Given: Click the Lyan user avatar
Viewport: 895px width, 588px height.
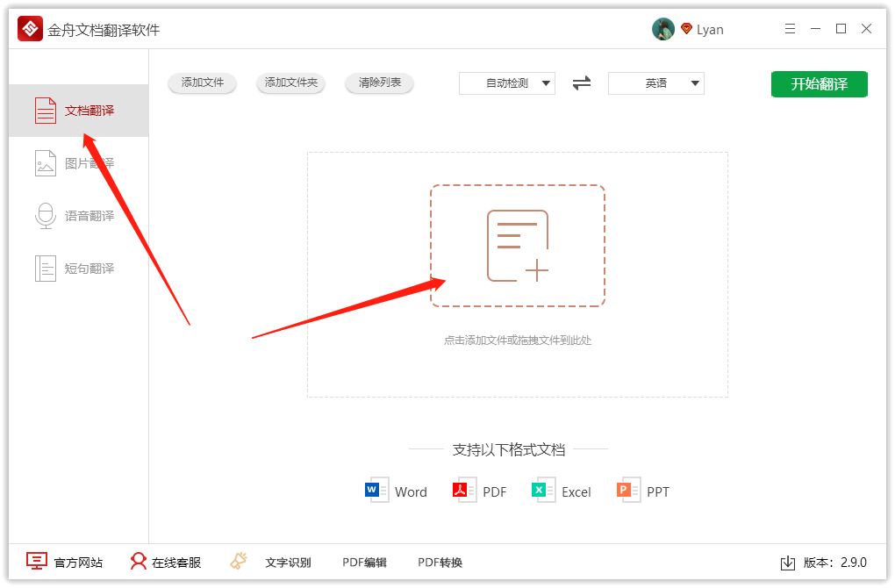Looking at the screenshot, I should pos(663,28).
